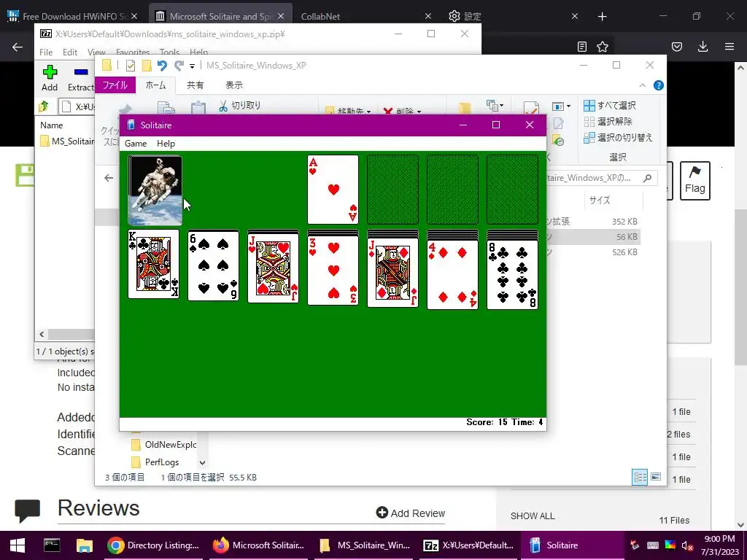Open browser hamburger menu

click(729, 47)
